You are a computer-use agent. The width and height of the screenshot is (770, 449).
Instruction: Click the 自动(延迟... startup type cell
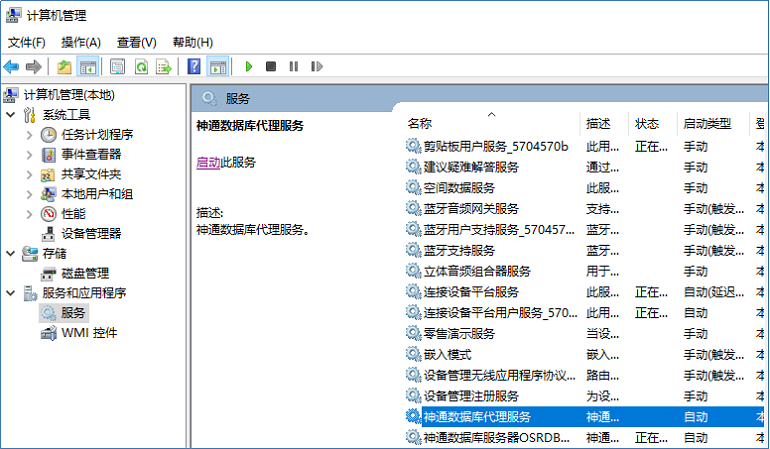pyautogui.click(x=714, y=292)
